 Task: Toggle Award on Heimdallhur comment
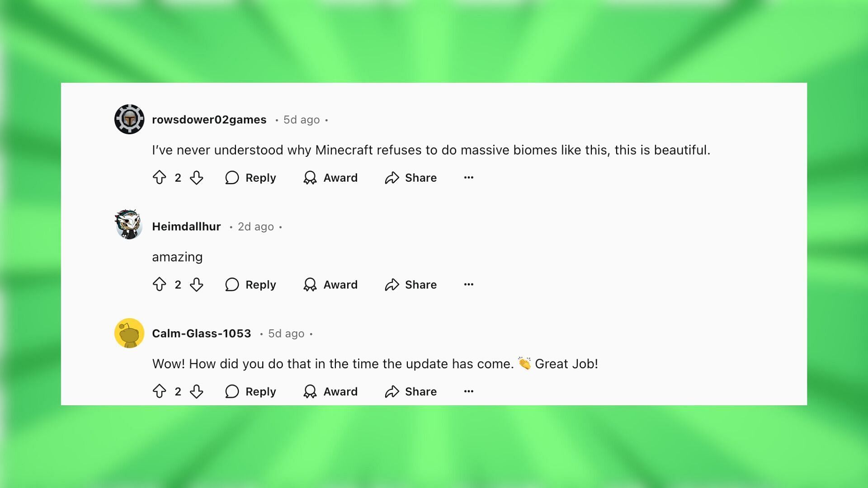tap(330, 284)
